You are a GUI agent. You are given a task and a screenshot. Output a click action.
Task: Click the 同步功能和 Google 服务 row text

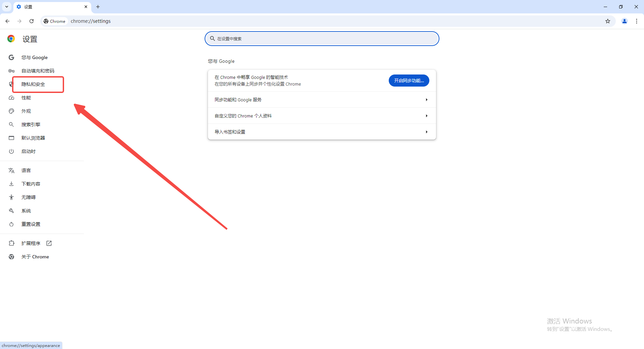(x=238, y=100)
